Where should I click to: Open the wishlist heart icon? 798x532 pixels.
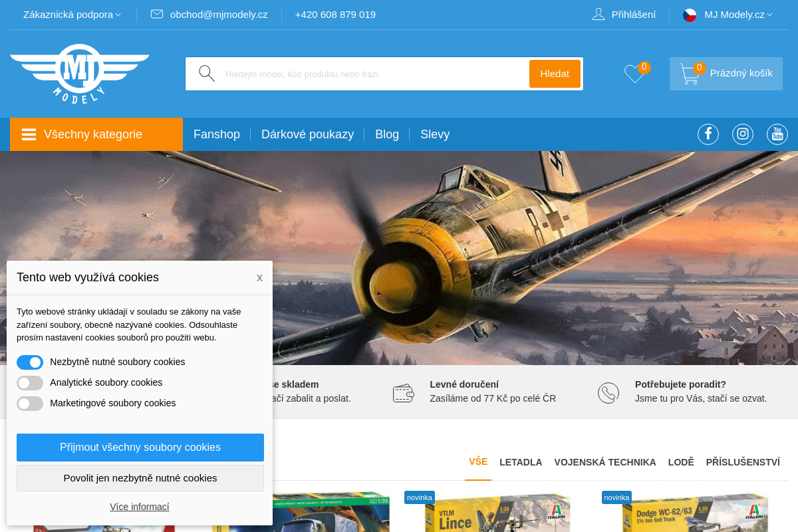pyautogui.click(x=634, y=74)
